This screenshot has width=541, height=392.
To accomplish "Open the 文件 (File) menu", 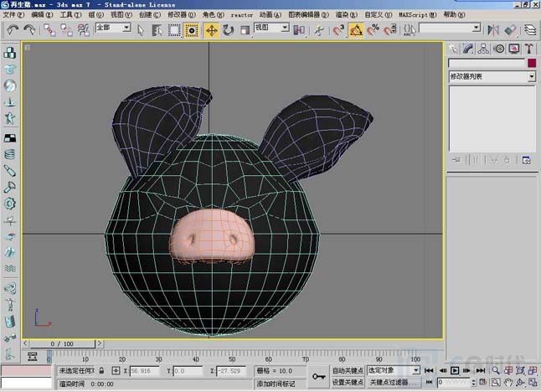I will point(13,15).
